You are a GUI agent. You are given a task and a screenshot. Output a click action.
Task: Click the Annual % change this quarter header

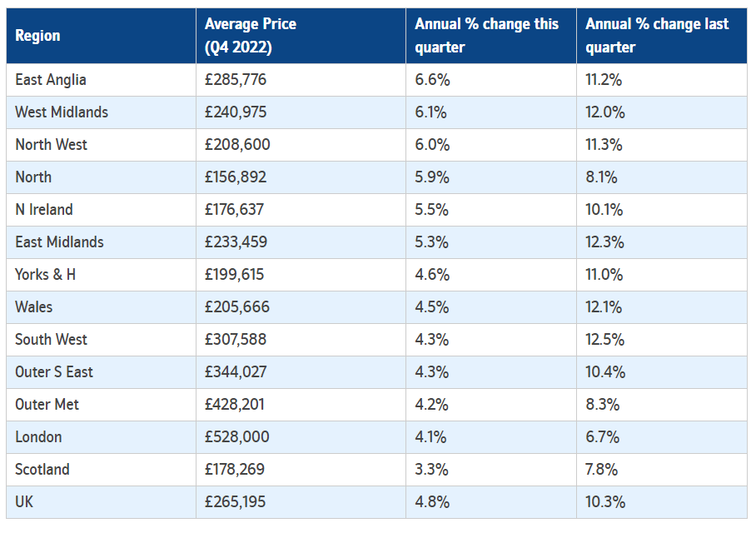[x=487, y=36]
